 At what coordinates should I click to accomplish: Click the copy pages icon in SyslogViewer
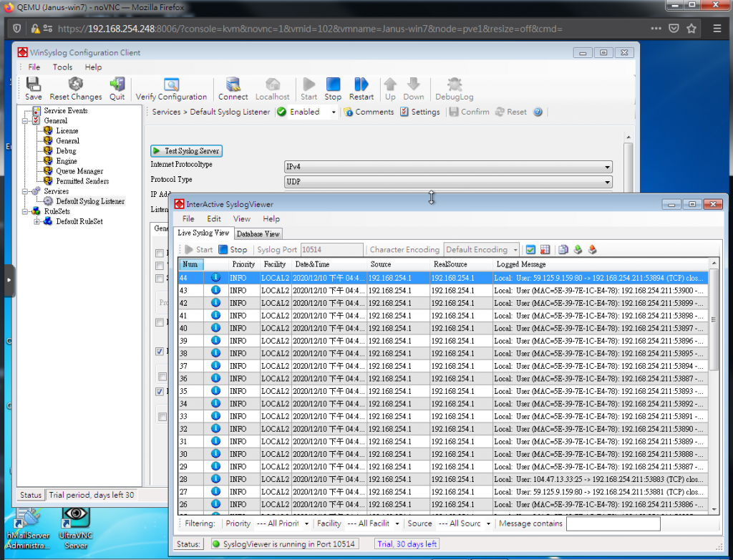pos(563,250)
